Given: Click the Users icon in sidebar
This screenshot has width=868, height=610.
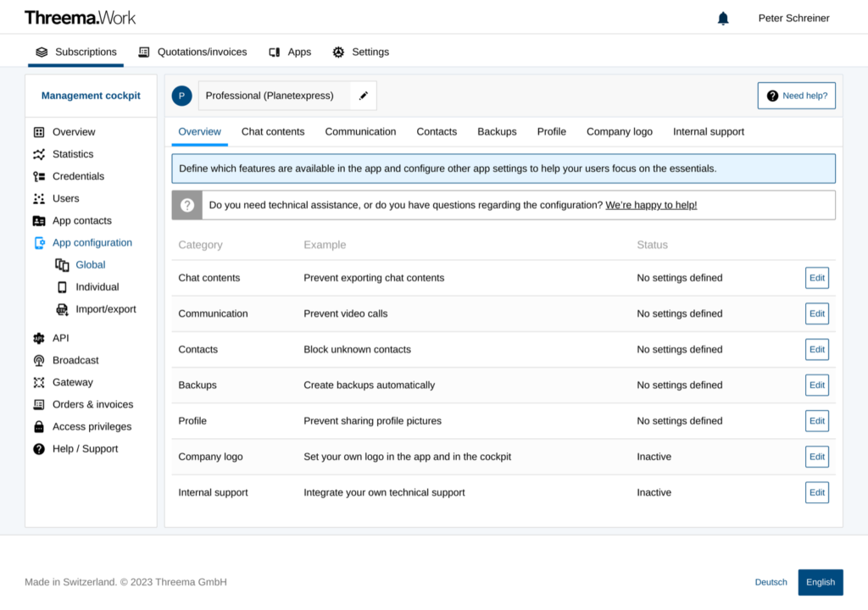Looking at the screenshot, I should pos(39,198).
